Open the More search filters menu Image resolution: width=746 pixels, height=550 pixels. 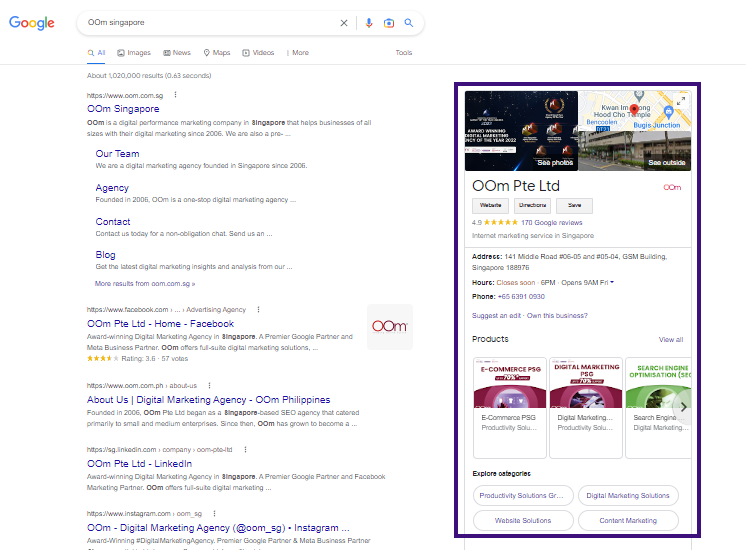click(298, 53)
